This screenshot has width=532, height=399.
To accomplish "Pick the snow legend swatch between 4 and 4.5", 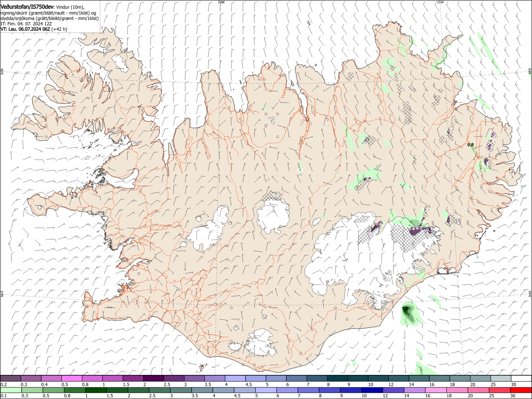I will tap(235, 378).
